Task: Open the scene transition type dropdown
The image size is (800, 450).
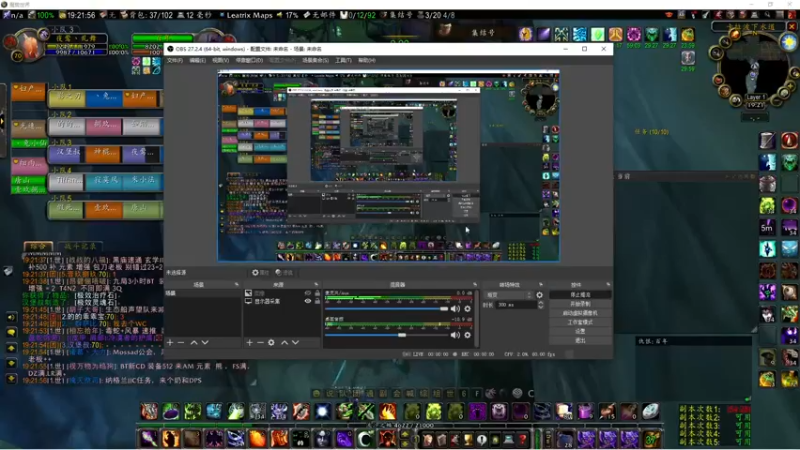Action: pyautogui.click(x=508, y=295)
